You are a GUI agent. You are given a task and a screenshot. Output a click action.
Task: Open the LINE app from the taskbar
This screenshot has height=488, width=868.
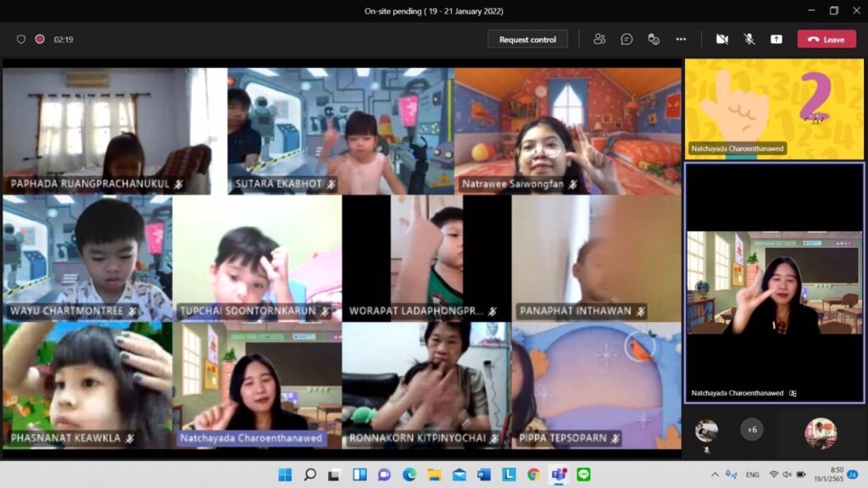(583, 474)
